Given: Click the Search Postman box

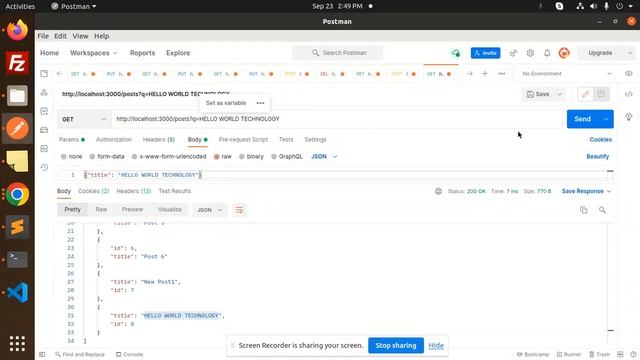Looking at the screenshot, I should click(x=337, y=53).
